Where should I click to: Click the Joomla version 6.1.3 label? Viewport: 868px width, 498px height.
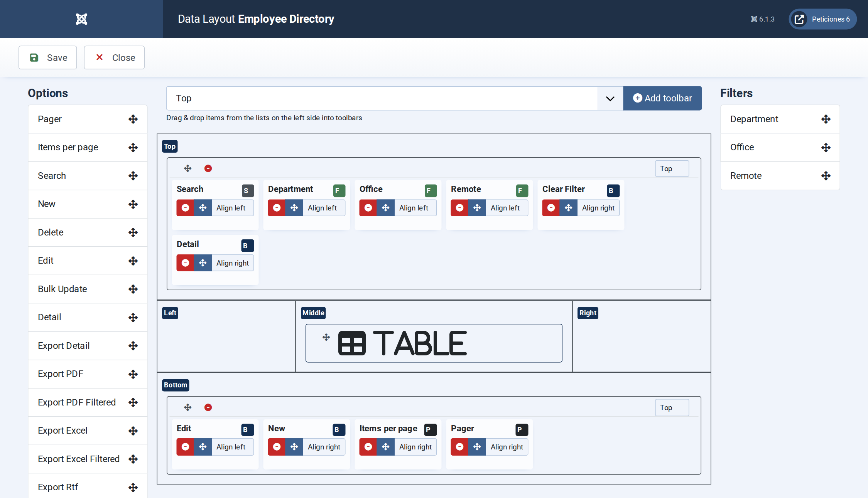point(762,19)
